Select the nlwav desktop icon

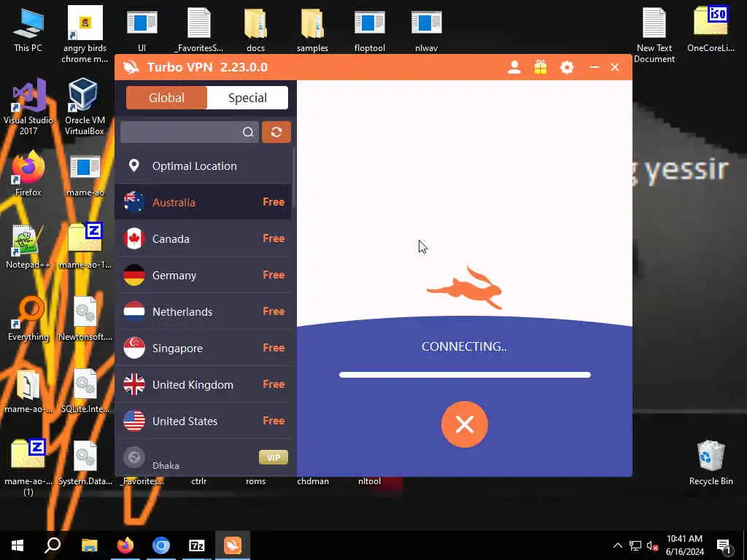(426, 29)
